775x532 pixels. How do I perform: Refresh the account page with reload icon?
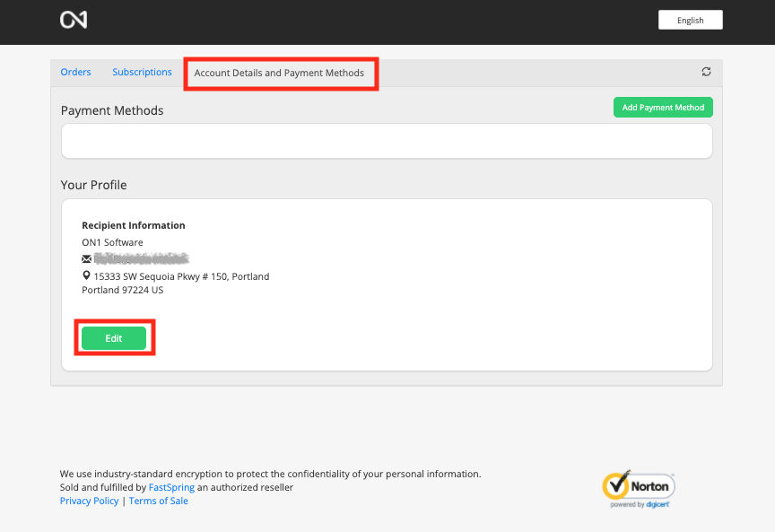click(706, 72)
